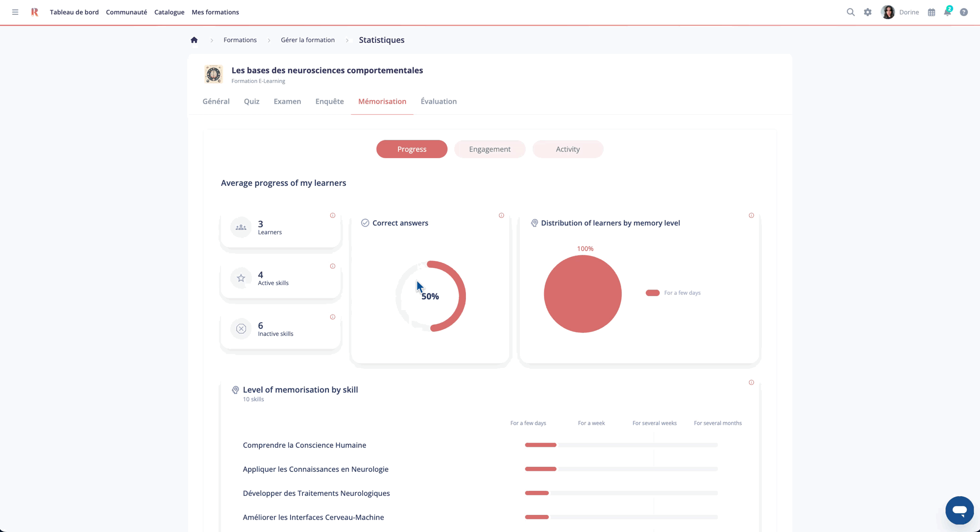Select the Progress view toggle
Image resolution: width=980 pixels, height=532 pixels.
412,149
